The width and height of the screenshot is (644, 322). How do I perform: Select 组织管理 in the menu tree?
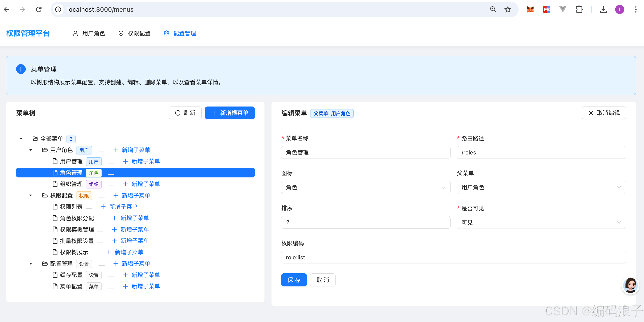(71, 184)
